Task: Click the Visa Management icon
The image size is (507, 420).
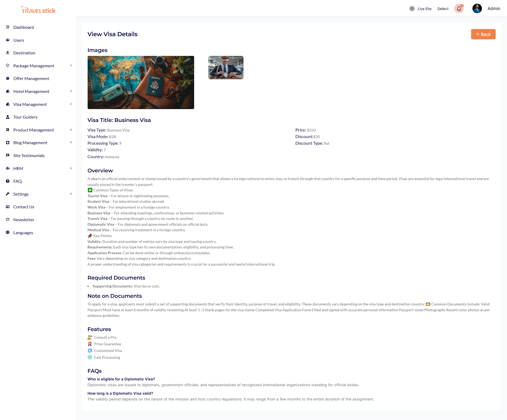Action: (x=8, y=104)
